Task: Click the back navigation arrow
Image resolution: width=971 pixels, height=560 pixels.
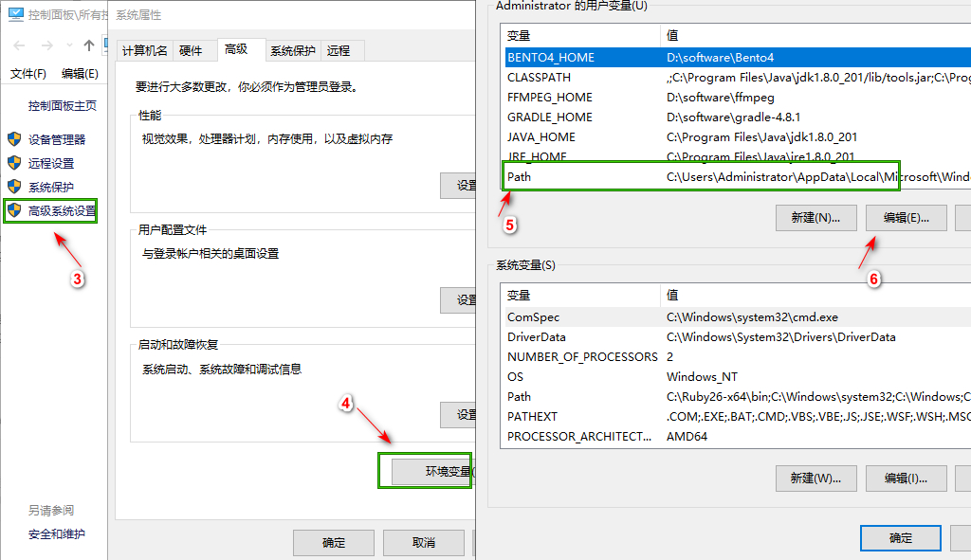Action: pyautogui.click(x=19, y=45)
